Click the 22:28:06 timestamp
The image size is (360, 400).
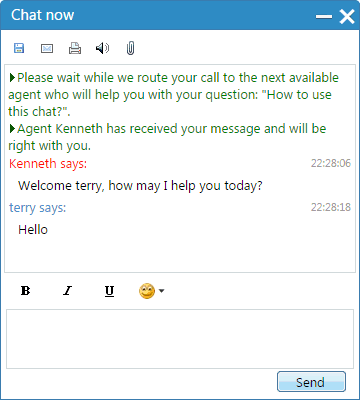coord(331,163)
